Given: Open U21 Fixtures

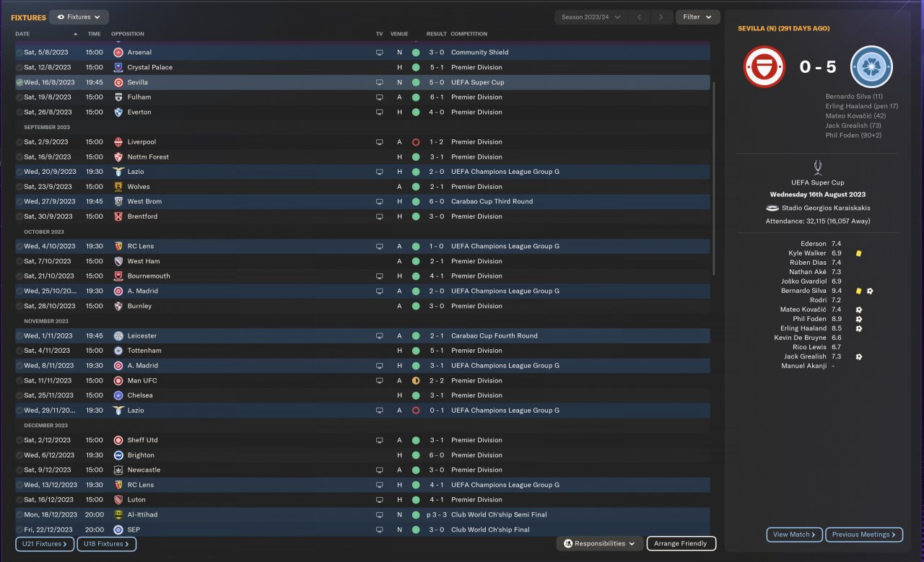Looking at the screenshot, I should 45,544.
